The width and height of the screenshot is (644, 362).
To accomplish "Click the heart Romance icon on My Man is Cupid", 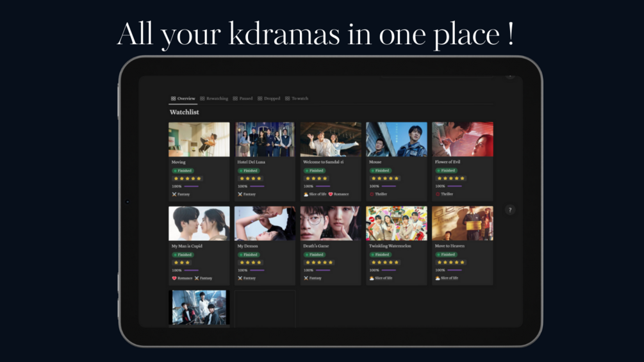I will click(x=174, y=278).
